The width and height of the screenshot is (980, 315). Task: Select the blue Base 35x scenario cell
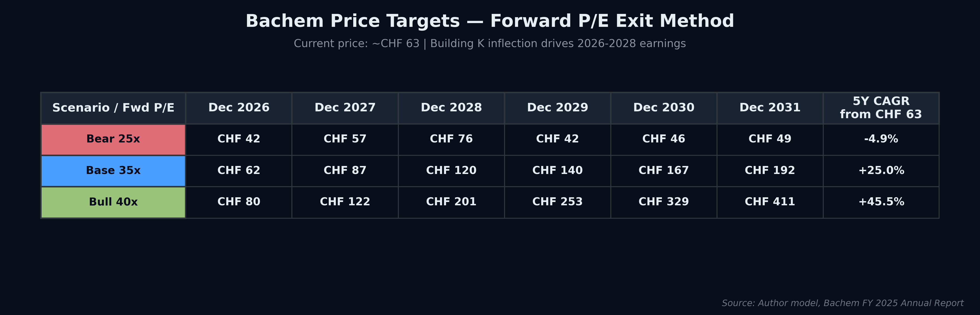point(113,171)
